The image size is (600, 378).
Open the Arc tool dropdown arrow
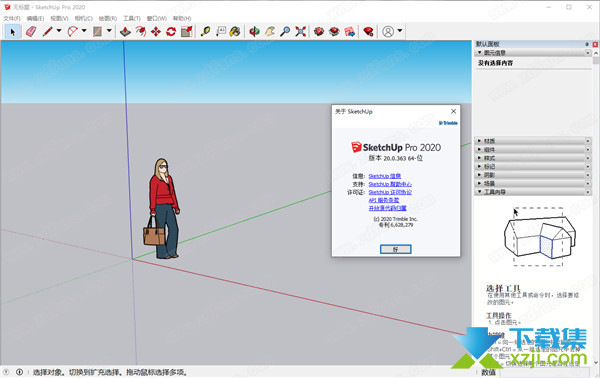(x=84, y=31)
